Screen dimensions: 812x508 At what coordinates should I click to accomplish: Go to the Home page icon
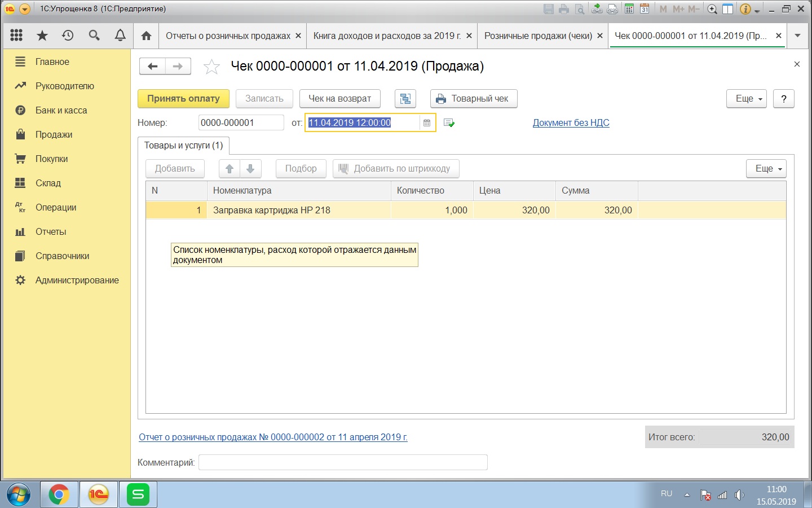click(x=146, y=36)
